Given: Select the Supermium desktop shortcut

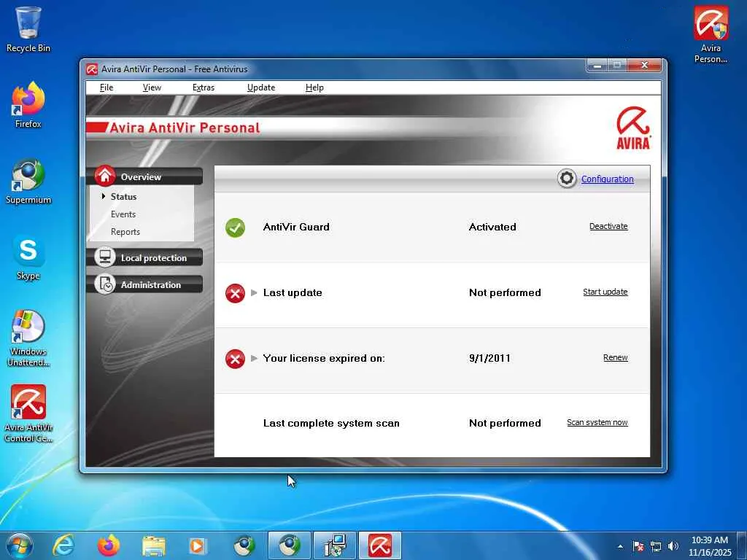Looking at the screenshot, I should click(x=28, y=182).
